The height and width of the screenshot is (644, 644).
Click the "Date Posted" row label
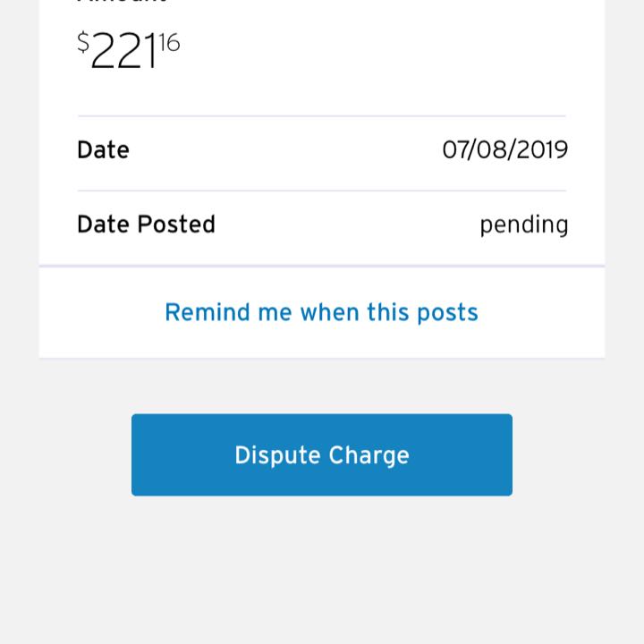pos(146,224)
